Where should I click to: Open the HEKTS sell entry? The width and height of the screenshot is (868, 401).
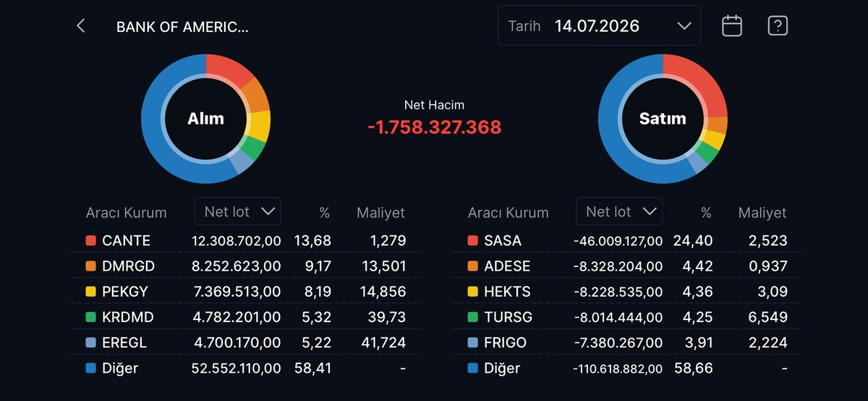628,292
